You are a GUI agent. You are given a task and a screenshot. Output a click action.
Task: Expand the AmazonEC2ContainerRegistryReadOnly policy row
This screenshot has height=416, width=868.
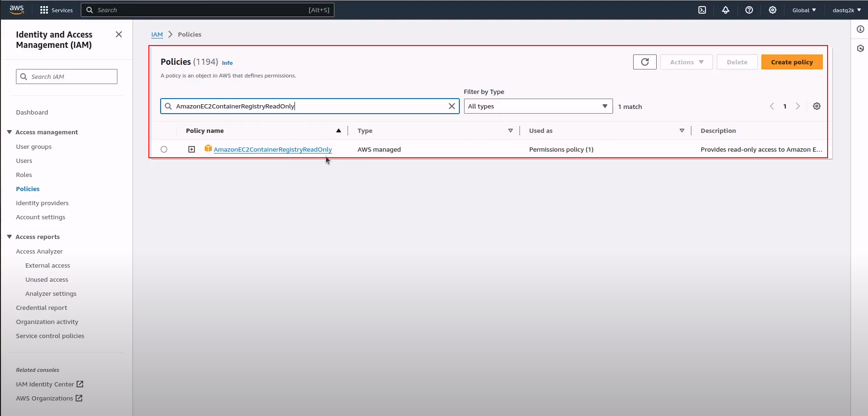coord(192,149)
